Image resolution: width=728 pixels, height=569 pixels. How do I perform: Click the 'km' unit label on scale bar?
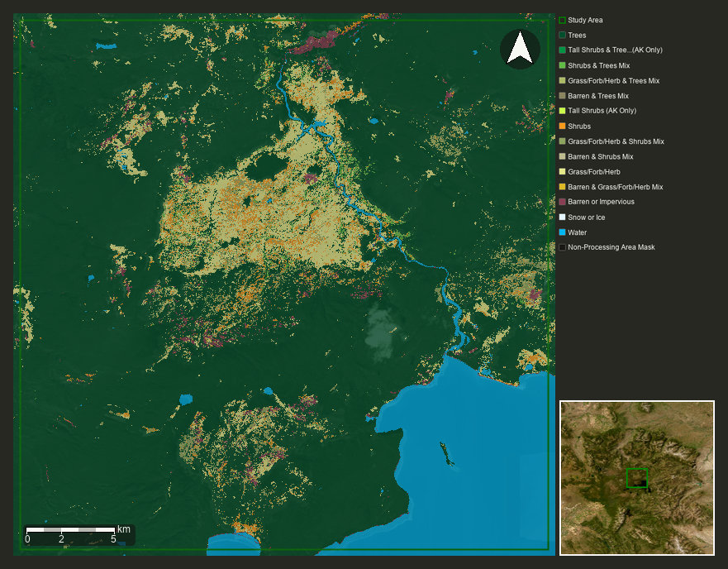click(123, 529)
